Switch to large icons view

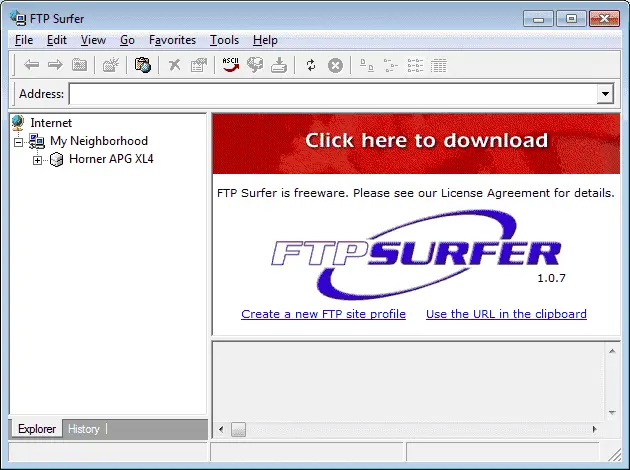coord(366,65)
